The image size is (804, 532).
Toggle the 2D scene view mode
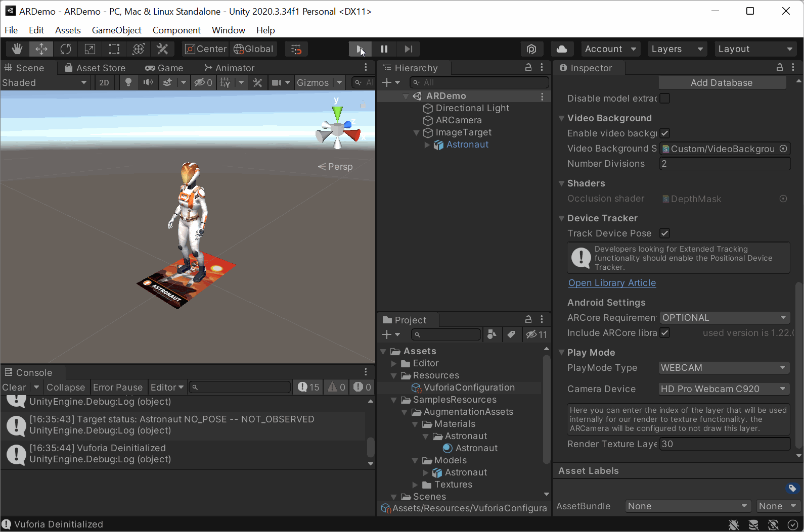click(104, 83)
